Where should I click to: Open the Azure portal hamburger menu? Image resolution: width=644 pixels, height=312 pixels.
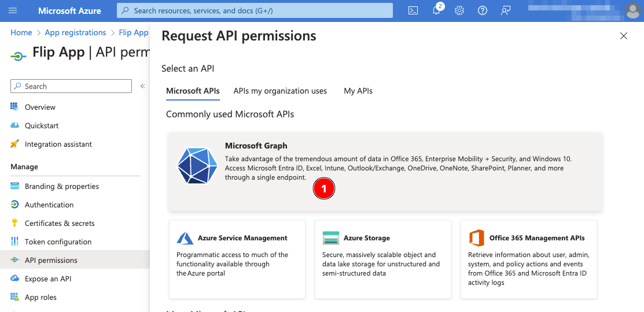pyautogui.click(x=13, y=10)
